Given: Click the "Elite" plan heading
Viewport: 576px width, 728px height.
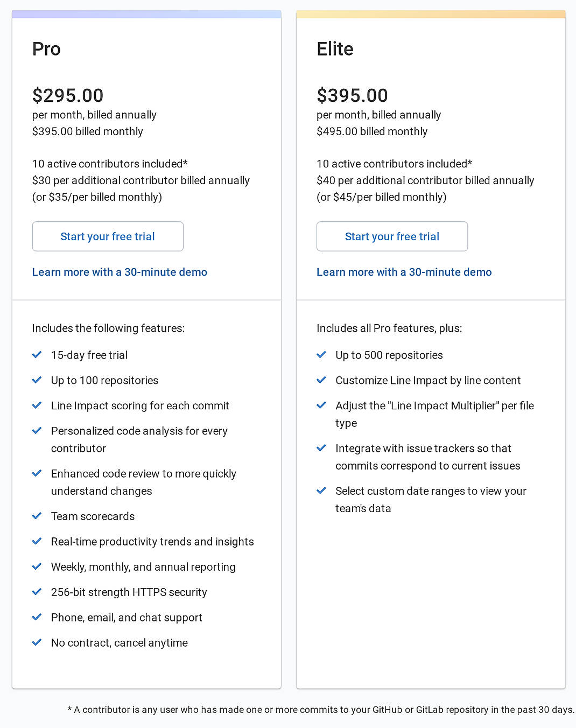Looking at the screenshot, I should 335,49.
